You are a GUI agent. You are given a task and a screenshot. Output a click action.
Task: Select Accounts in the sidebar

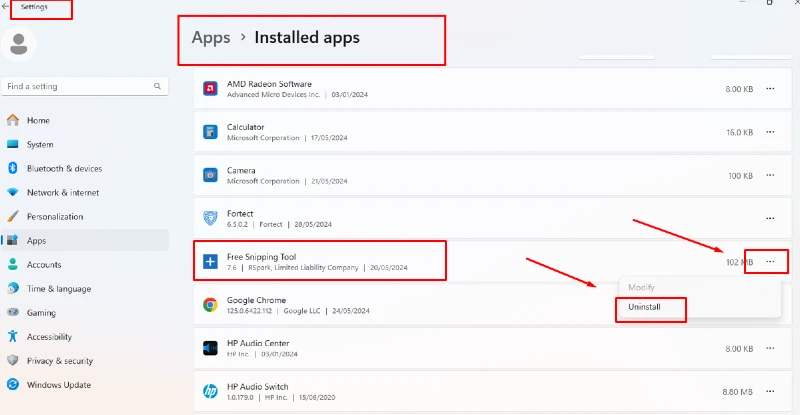(44, 264)
